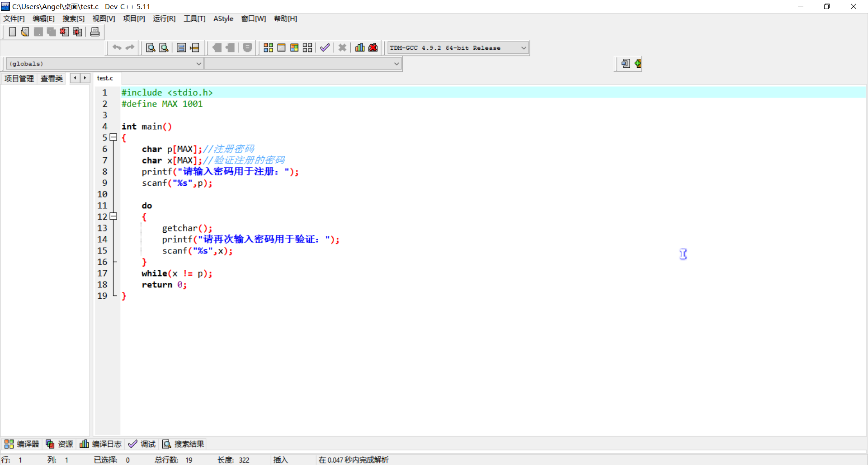Screen dimensions: 868x465
Task: Open the 搜索结果 bottom panel tab
Action: click(183, 444)
